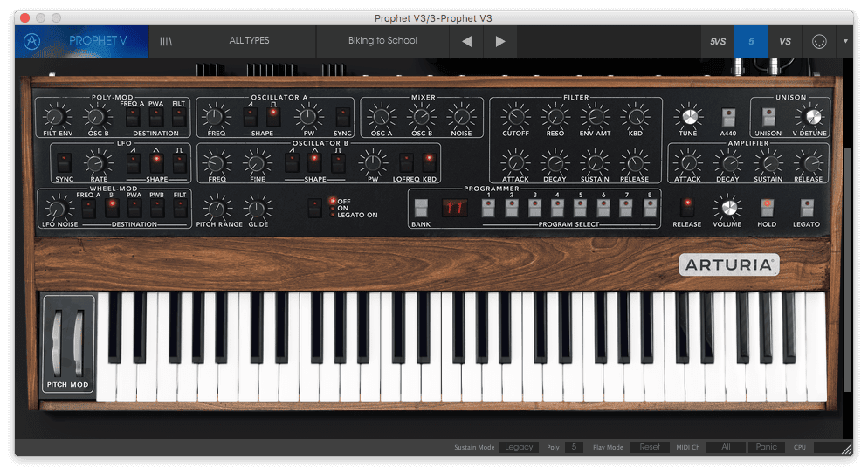Screen dimensions: 868x474
Task: Switch to the 5VS synth tab
Action: point(718,42)
